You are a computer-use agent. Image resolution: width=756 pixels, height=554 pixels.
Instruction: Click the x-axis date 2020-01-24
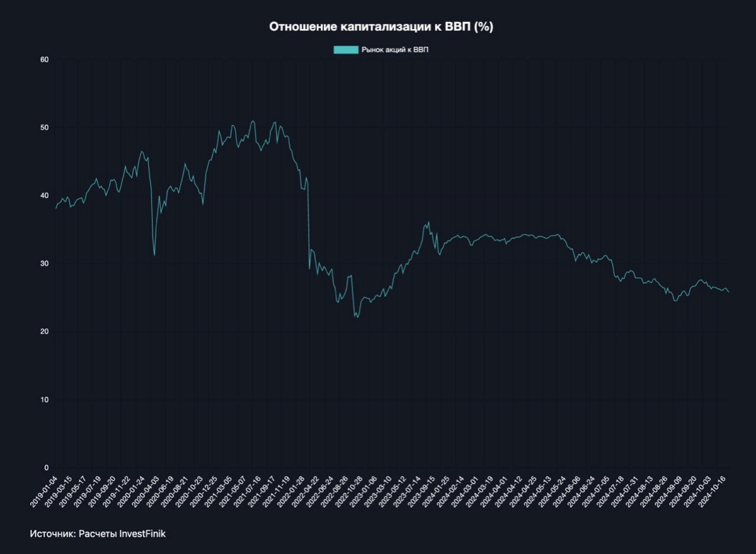[131, 492]
